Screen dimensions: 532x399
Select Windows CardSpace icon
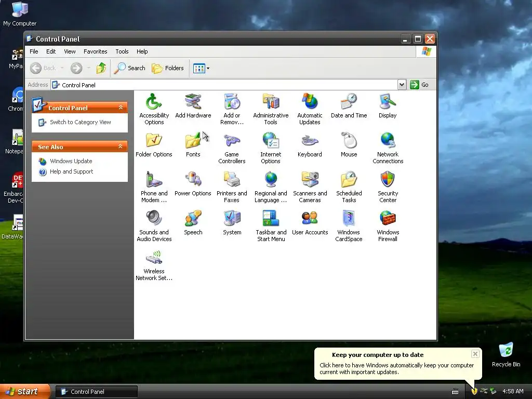349,226
